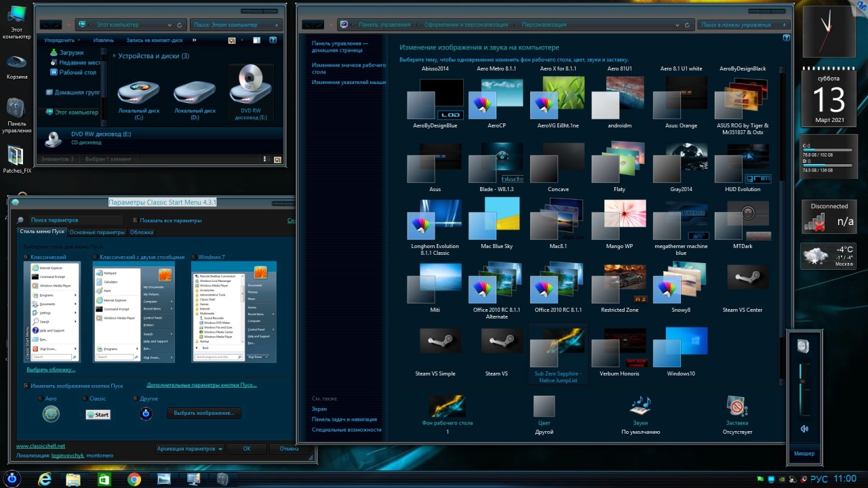Click the 'Отмена' button

289,449
